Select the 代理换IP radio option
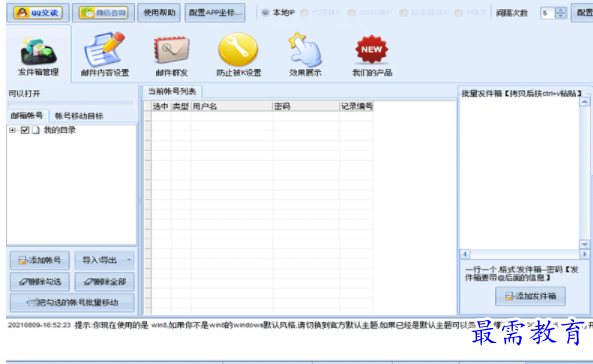The image size is (593, 364). 321,13
